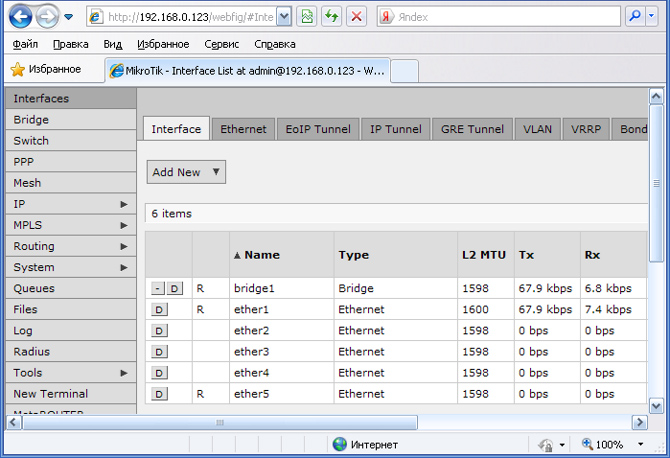Toggle the D button for ether3

(x=159, y=352)
